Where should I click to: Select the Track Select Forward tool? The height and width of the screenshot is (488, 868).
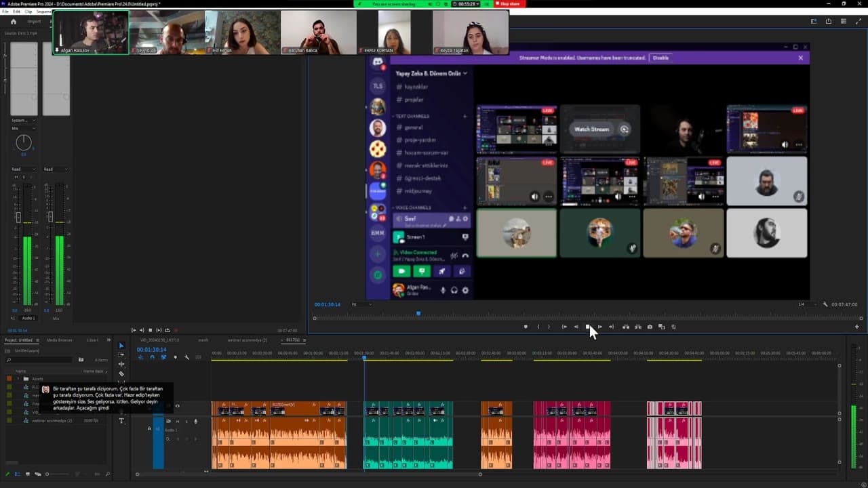(121, 355)
